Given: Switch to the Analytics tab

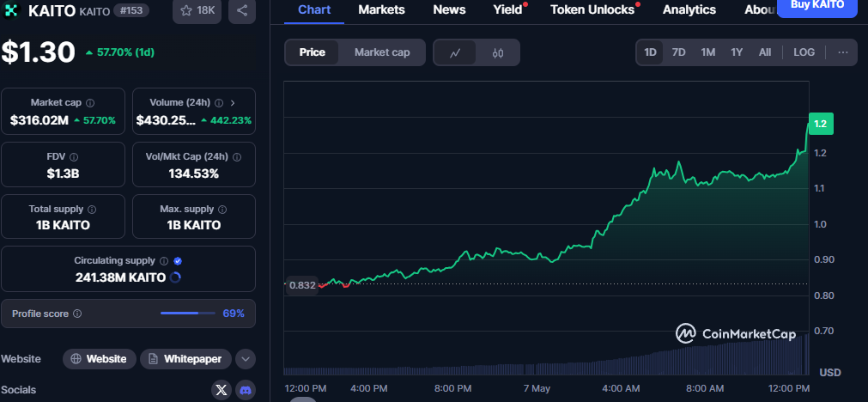Looking at the screenshot, I should 689,10.
